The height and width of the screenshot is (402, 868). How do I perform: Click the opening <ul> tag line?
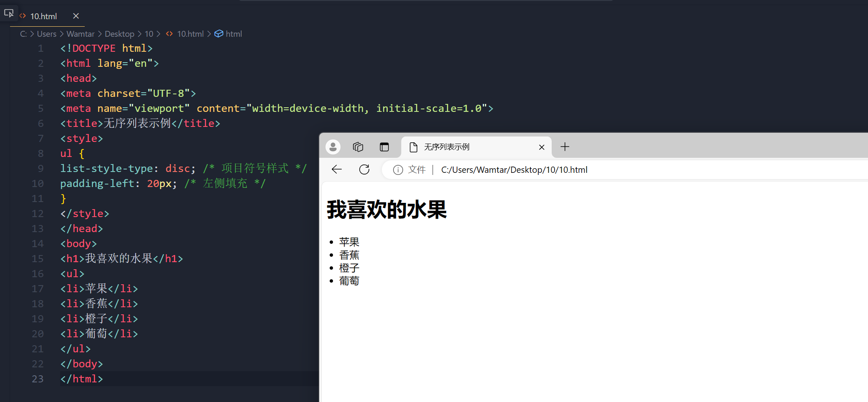click(72, 274)
